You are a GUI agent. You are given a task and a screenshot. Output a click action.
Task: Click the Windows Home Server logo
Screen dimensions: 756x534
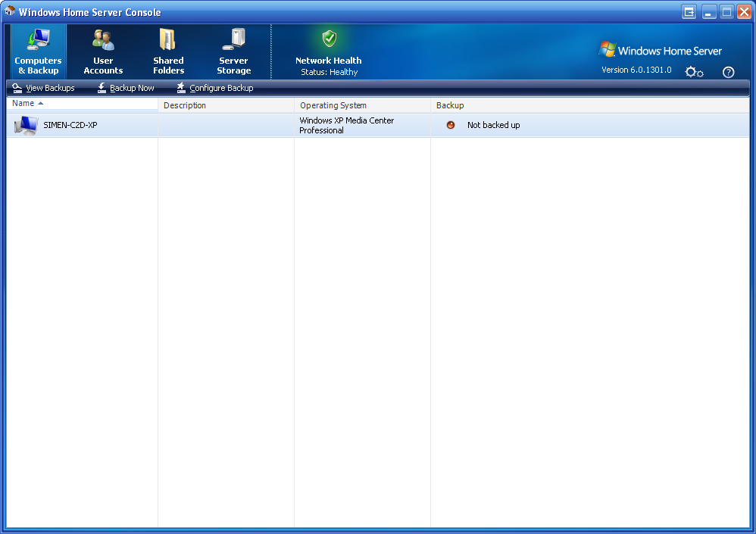(660, 50)
